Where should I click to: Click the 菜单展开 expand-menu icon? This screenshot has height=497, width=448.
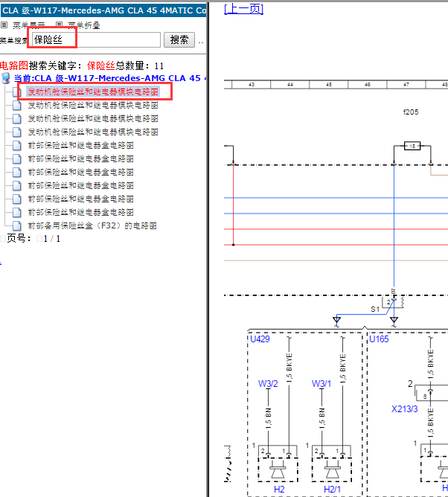coord(4,25)
